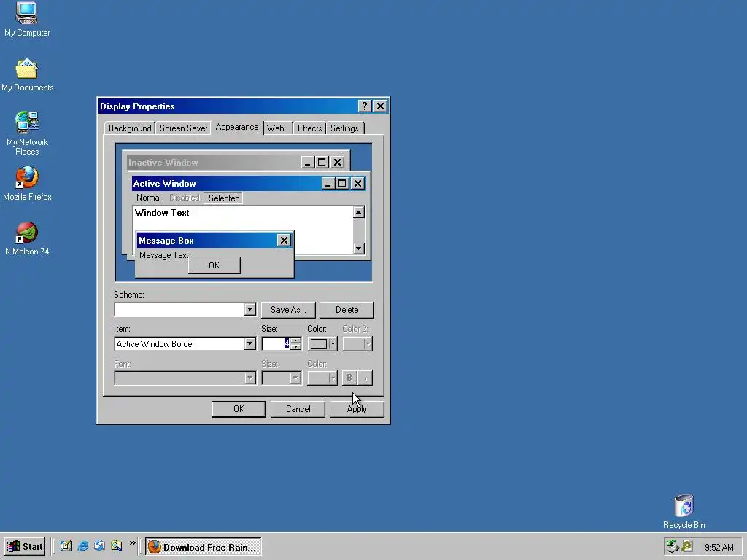The width and height of the screenshot is (747, 560).
Task: Open the Web tab
Action: [275, 128]
